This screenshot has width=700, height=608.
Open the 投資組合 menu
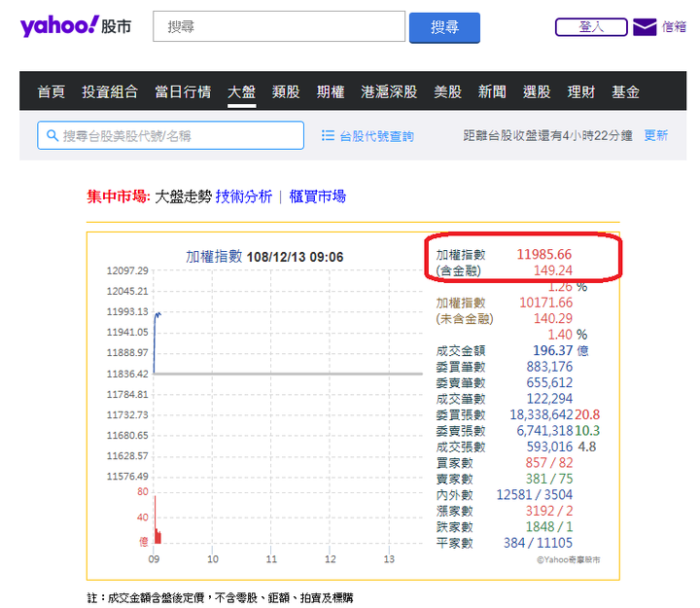(110, 92)
